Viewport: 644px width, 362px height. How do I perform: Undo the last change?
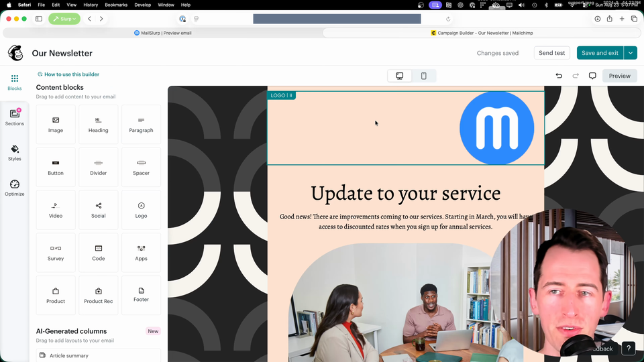point(559,76)
